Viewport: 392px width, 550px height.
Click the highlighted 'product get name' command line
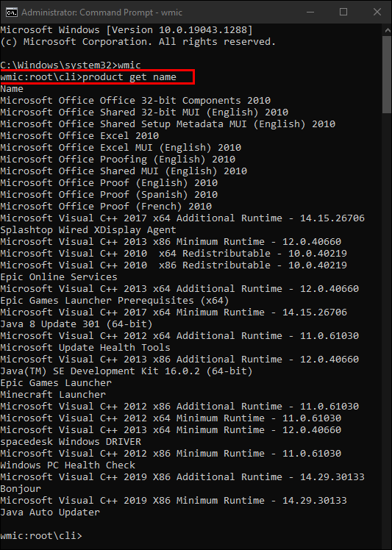tap(97, 76)
